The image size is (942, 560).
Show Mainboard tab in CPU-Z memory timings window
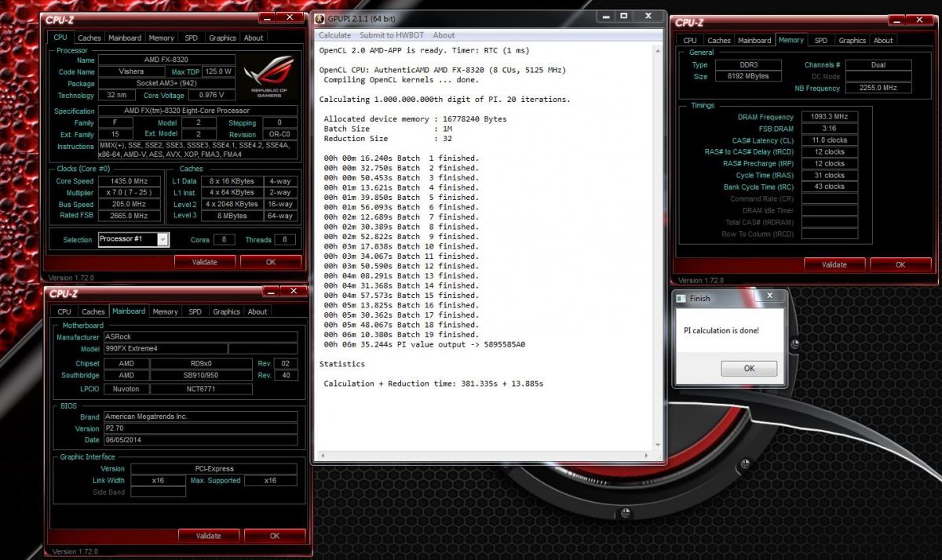[x=754, y=41]
